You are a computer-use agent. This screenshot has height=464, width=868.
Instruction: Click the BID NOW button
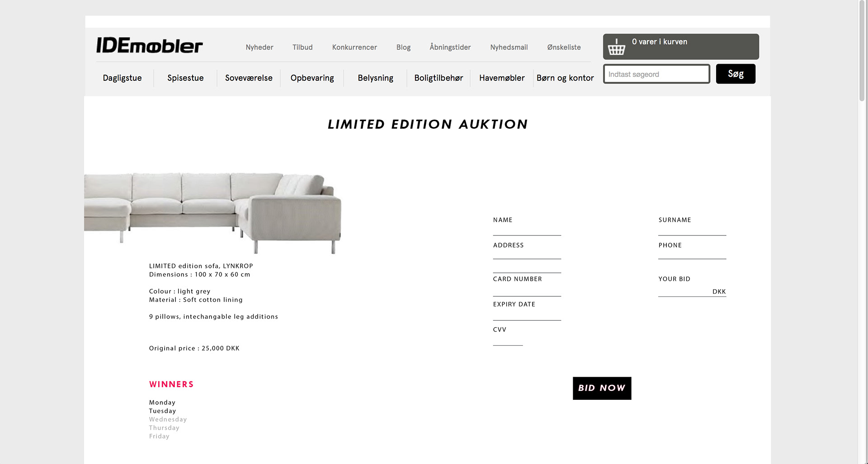pos(602,388)
